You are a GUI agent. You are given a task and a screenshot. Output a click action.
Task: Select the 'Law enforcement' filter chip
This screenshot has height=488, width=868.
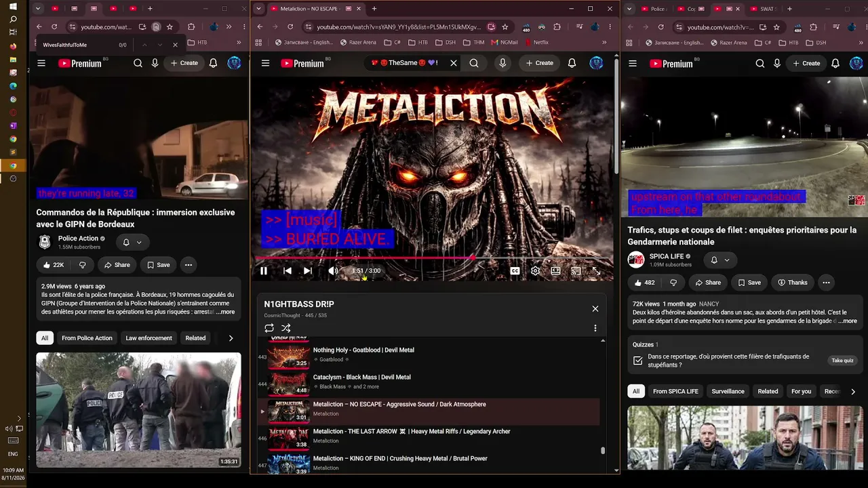pos(149,338)
